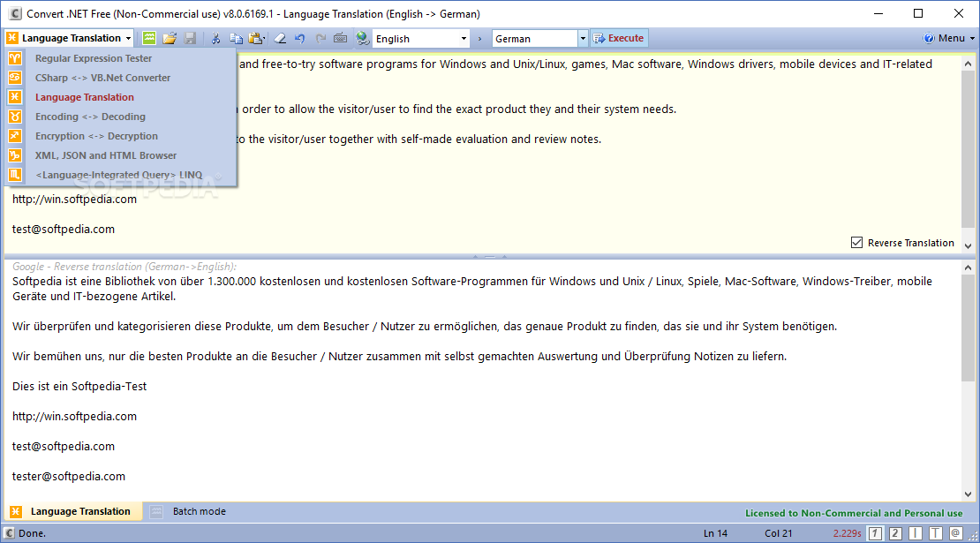Click the top pane scroll up arrow
The height and width of the screenshot is (543, 980).
[x=969, y=64]
